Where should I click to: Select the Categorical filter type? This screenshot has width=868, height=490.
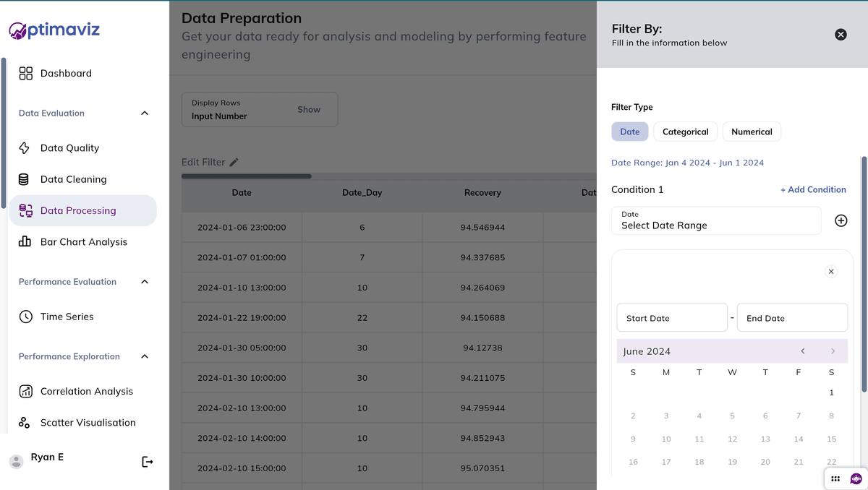click(x=685, y=132)
